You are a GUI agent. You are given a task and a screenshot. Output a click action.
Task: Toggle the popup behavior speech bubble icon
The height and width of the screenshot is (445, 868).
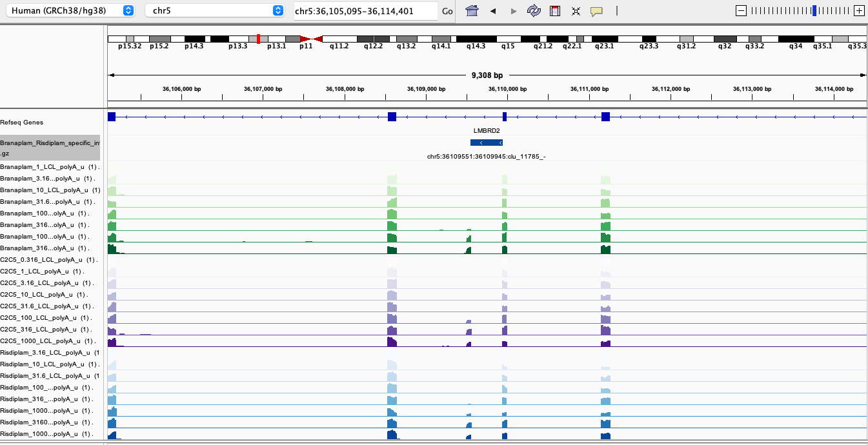(x=596, y=11)
